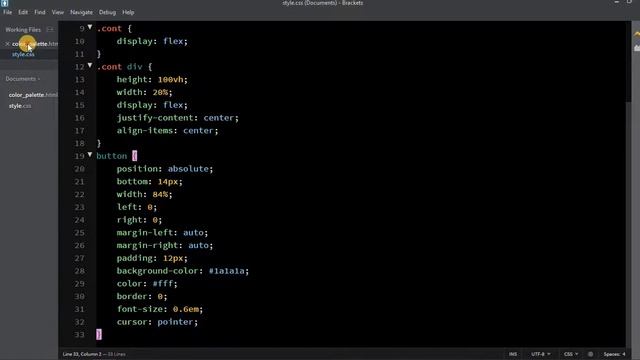Click the text 'border: 0;'
Screen dimensions: 640x360
point(142,296)
